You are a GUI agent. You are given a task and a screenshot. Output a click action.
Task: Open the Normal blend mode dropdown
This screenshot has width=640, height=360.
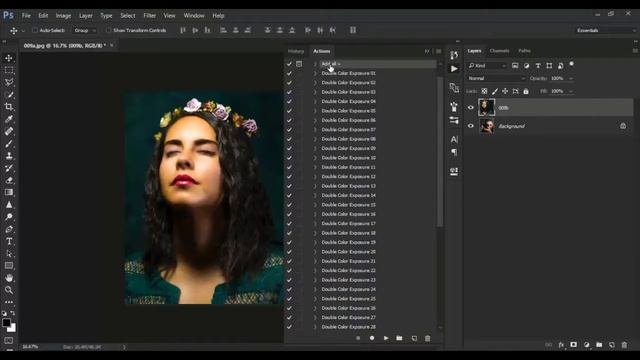click(496, 78)
